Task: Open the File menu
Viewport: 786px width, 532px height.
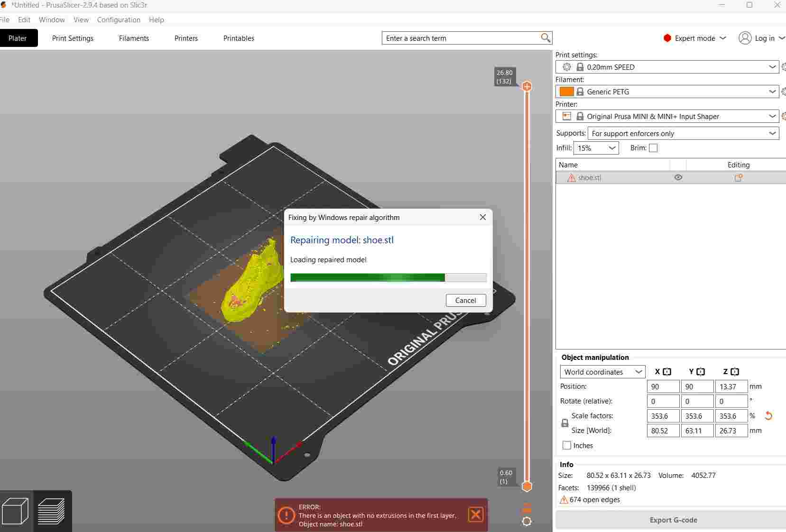Action: click(5, 20)
